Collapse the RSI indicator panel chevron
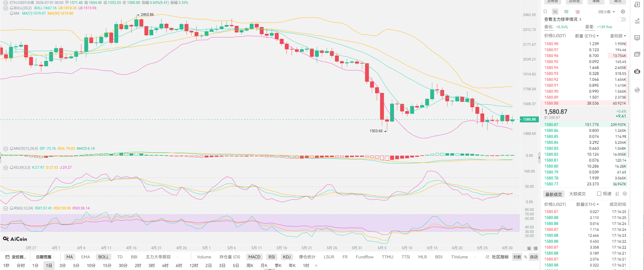The image size is (644, 270). click(6, 208)
